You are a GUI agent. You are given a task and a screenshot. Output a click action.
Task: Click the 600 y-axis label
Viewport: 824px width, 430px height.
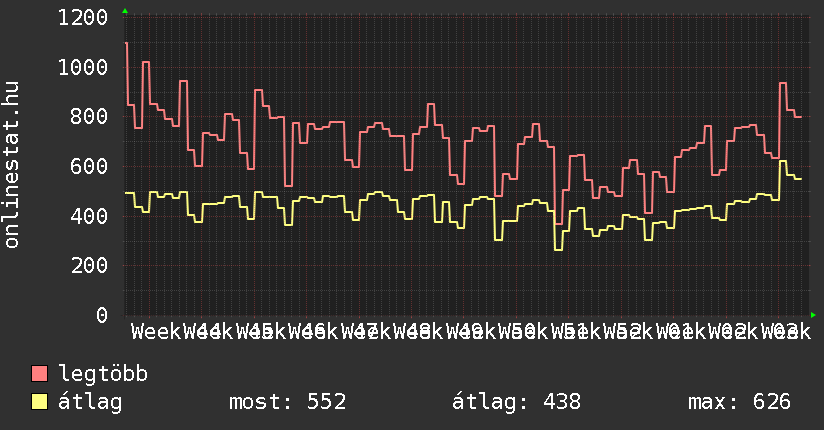90,166
